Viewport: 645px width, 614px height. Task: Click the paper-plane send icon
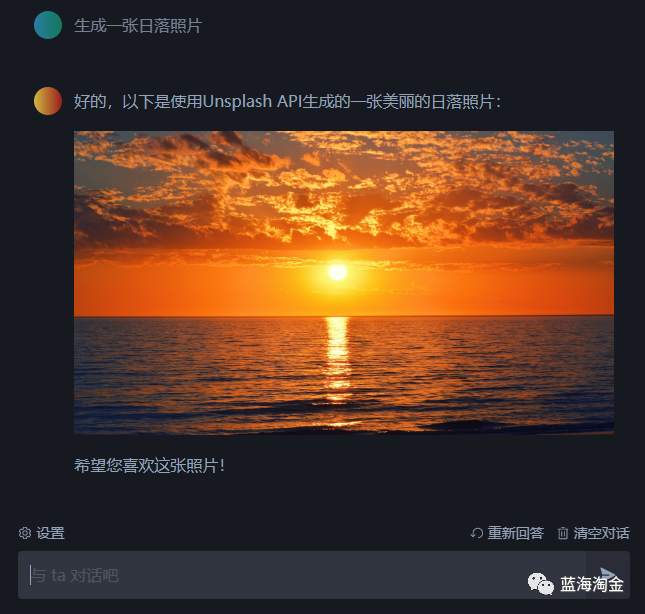(608, 574)
